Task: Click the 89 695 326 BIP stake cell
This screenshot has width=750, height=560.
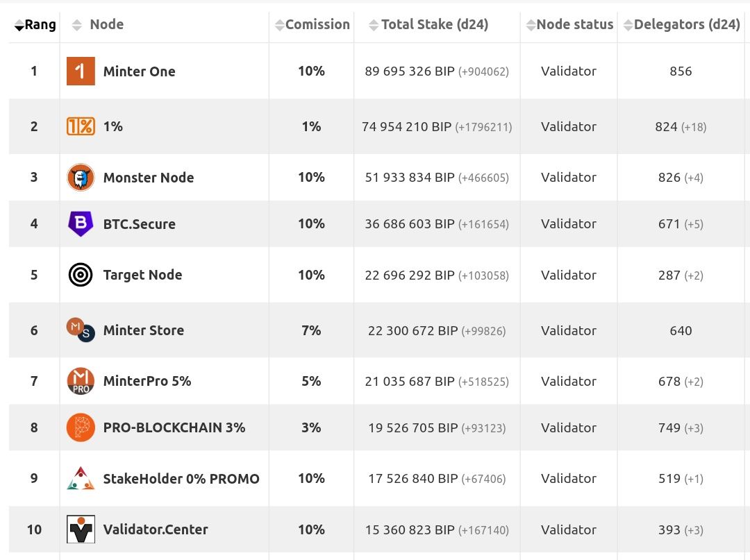Action: click(x=409, y=71)
